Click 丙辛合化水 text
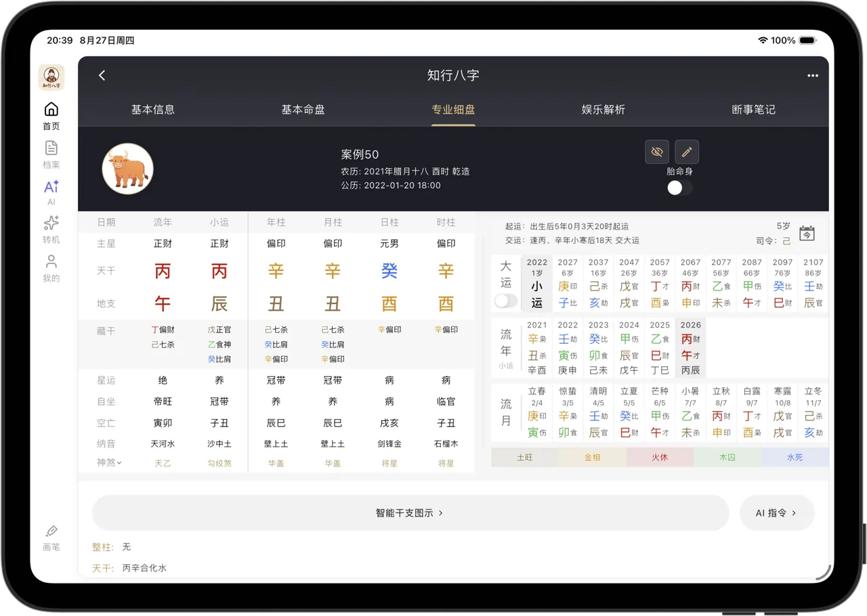The width and height of the screenshot is (867, 616). point(144,568)
